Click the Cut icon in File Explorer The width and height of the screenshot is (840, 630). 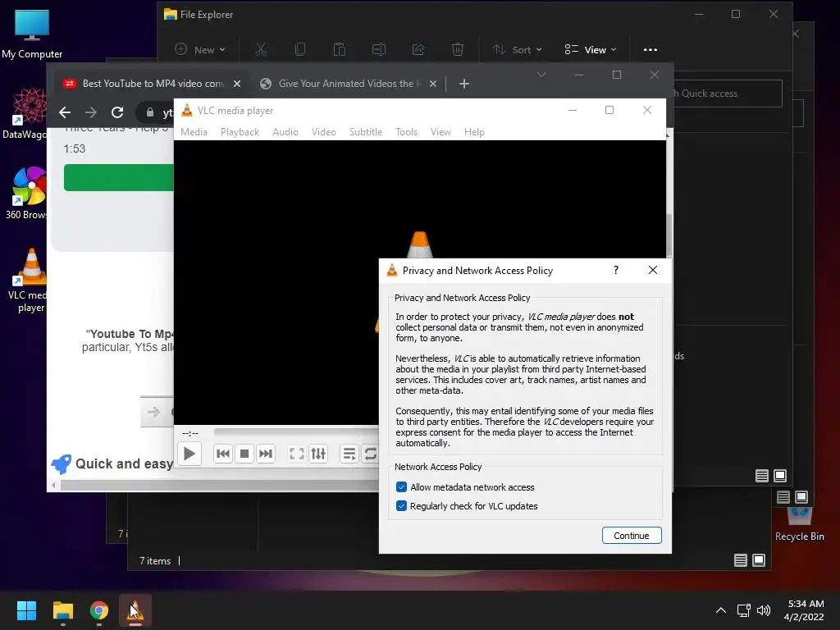pyautogui.click(x=261, y=49)
